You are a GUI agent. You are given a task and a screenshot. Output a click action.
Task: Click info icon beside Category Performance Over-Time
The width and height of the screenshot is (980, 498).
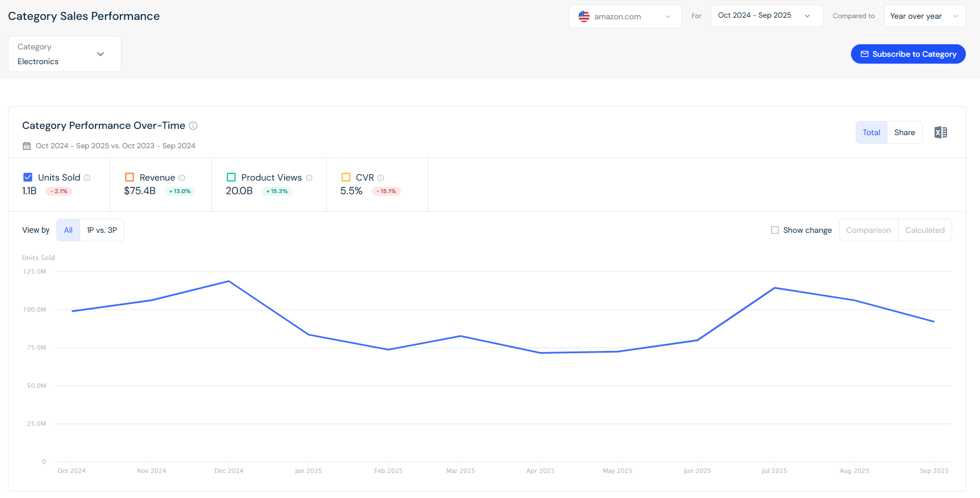193,125
